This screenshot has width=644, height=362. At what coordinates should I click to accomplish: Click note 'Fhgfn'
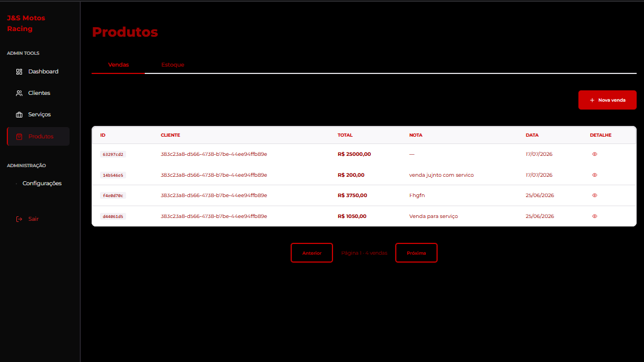[417, 195]
